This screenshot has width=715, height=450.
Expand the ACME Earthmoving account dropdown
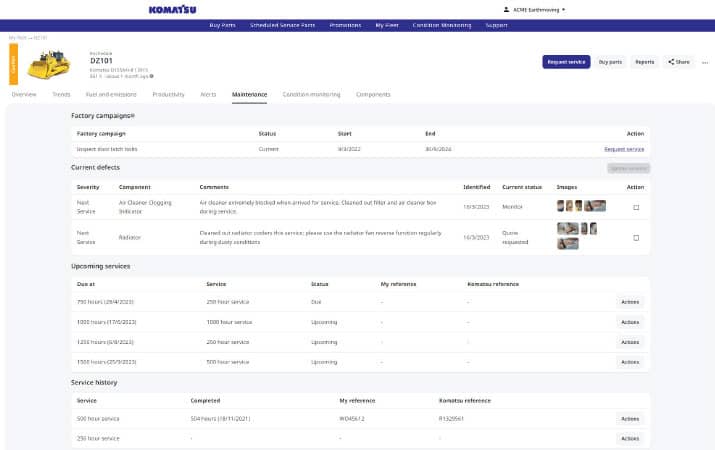[x=539, y=9]
